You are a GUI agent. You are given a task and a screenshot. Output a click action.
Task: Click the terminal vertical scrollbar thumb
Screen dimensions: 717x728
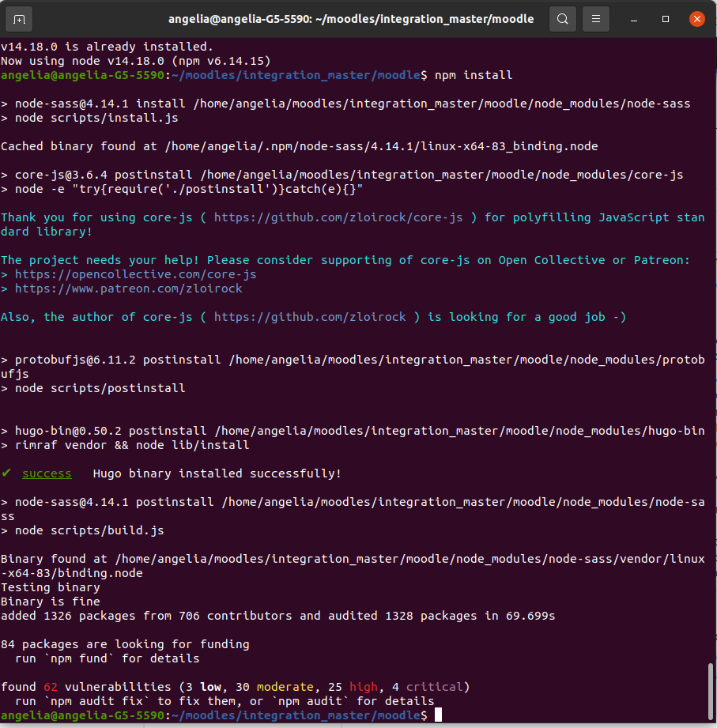pos(710,691)
